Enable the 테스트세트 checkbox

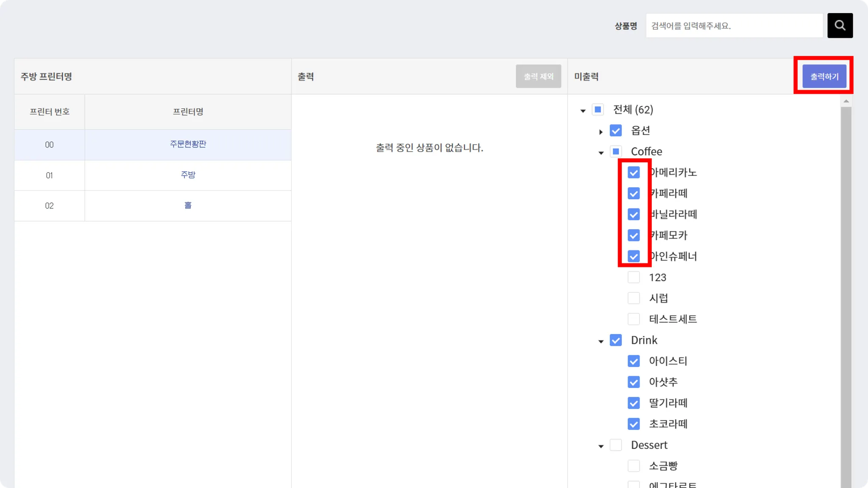point(634,319)
